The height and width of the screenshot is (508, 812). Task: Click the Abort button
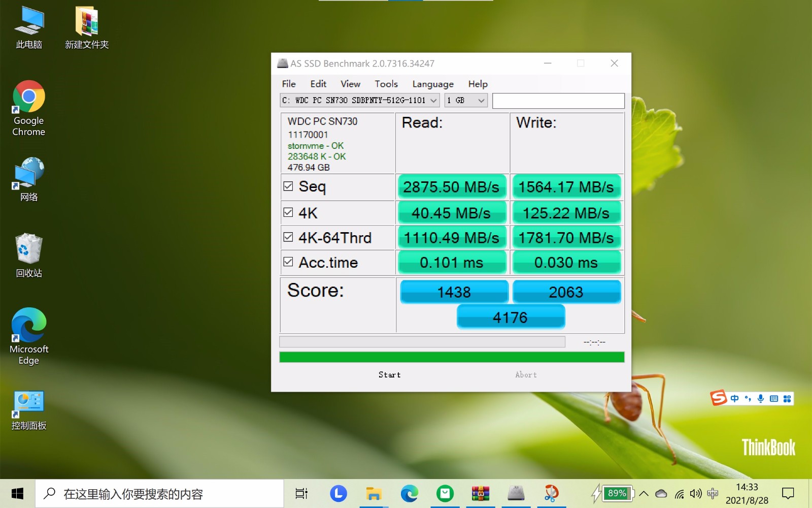tap(526, 375)
